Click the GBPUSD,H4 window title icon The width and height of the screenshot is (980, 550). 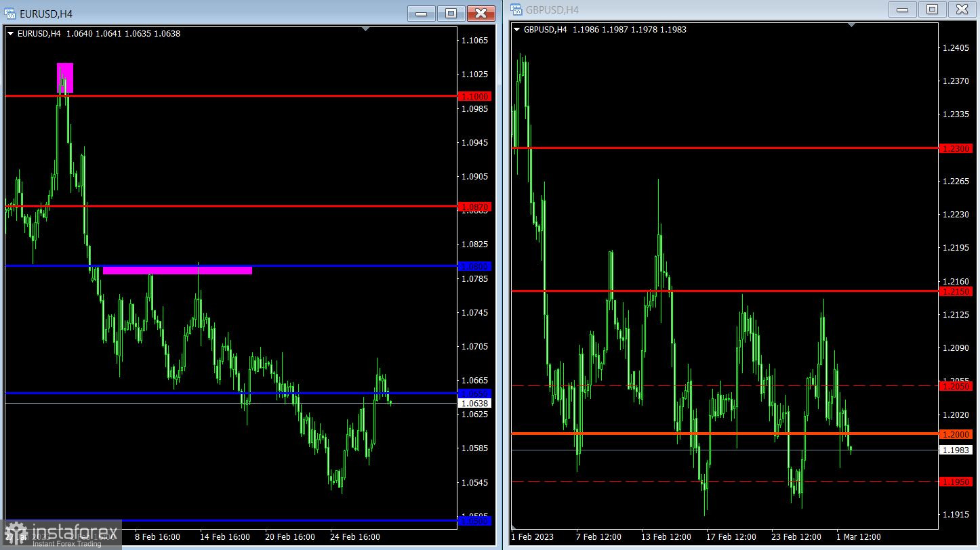click(517, 9)
